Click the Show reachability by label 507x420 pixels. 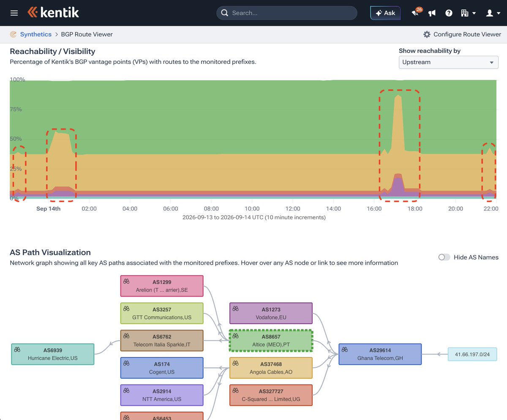tap(430, 51)
